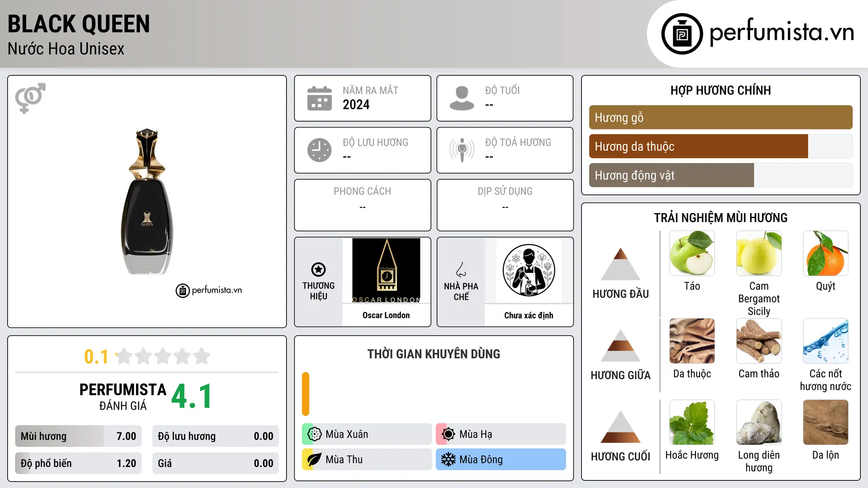Image resolution: width=868 pixels, height=488 pixels.
Task: Click the Thời Gian Khuyên Dùng heading
Action: [434, 354]
